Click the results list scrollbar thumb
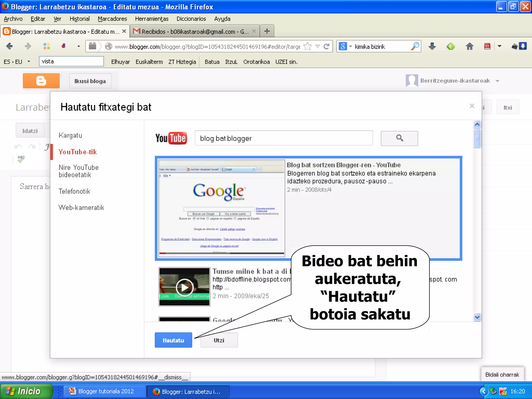Image resolution: width=532 pixels, height=399 pixels. 477,138
